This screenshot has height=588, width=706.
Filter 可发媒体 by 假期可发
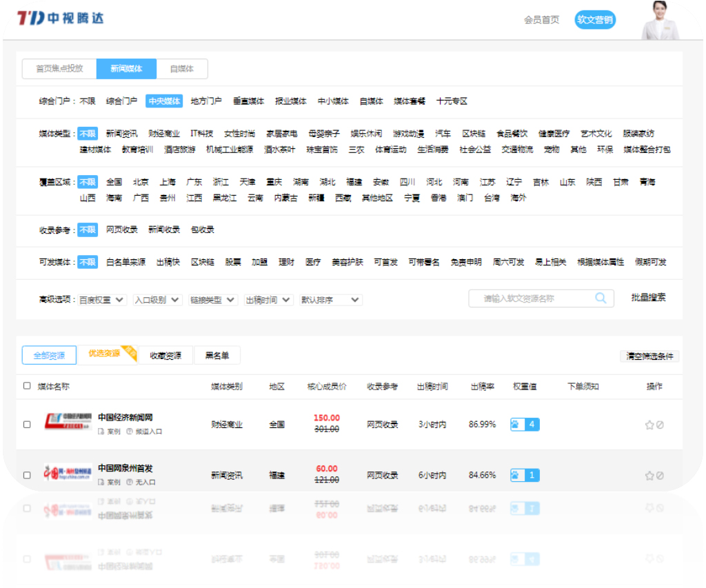tap(651, 261)
